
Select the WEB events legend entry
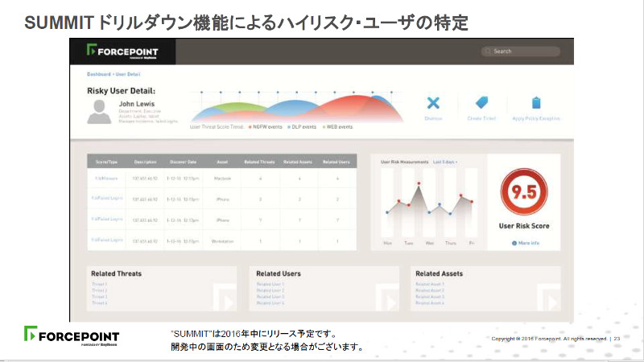click(x=337, y=127)
